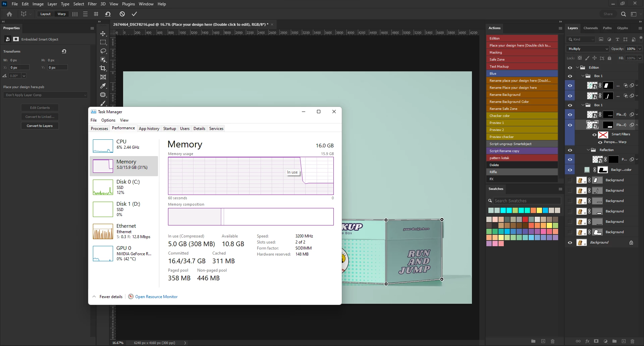Viewport: 644px width, 346px height.
Task: Switch to the Paths tab
Action: click(x=607, y=28)
